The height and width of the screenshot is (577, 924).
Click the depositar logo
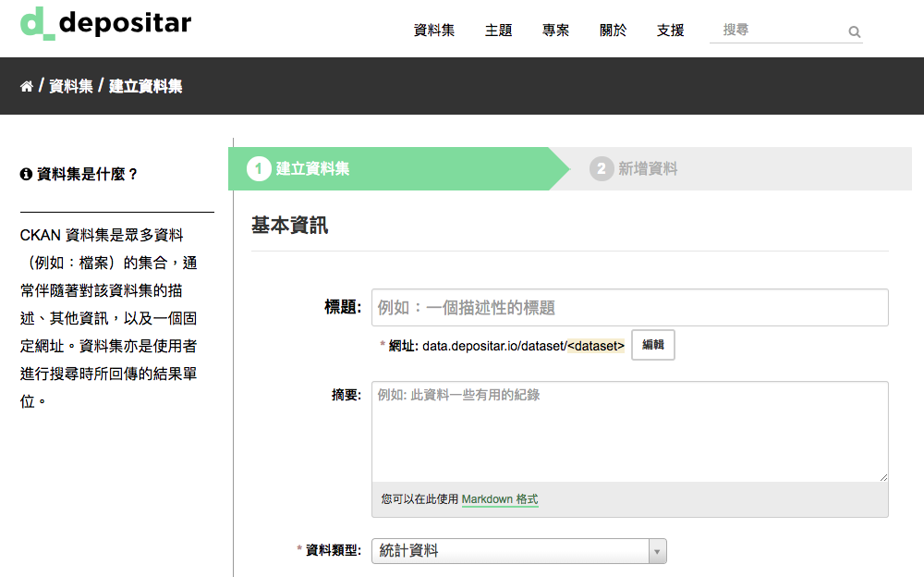coord(106,24)
